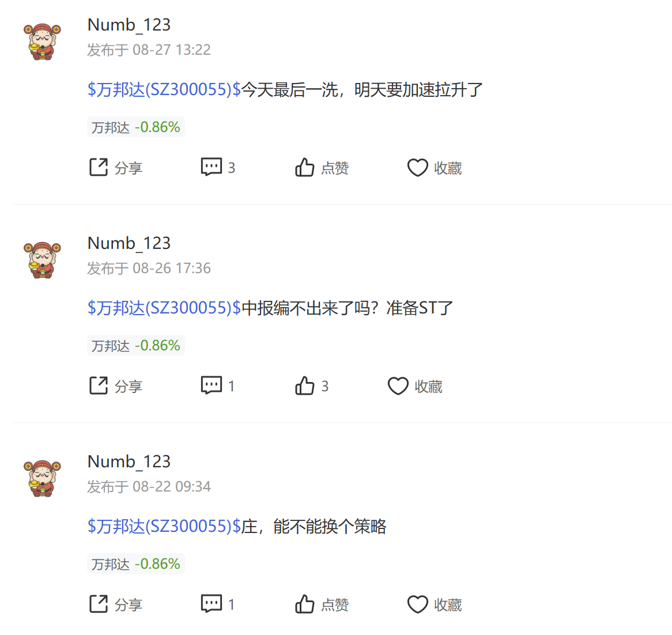This screenshot has height=635, width=672.
Task: Share the 中报编不出来了吗 post
Action: (116, 386)
